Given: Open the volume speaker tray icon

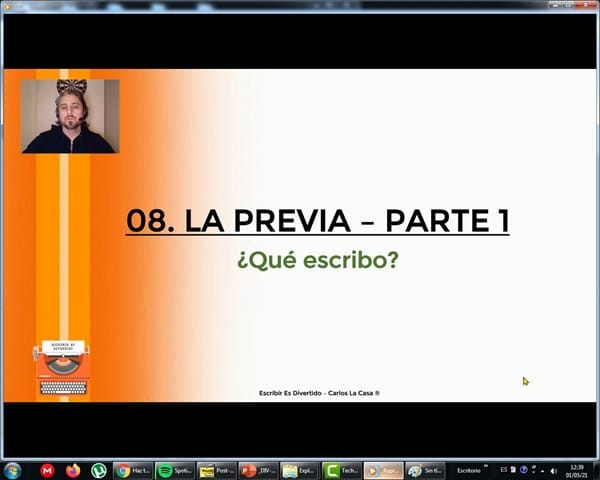Looking at the screenshot, I should (553, 471).
